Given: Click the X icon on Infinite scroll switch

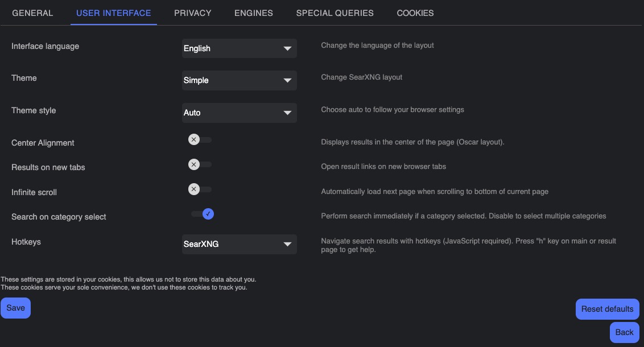Looking at the screenshot, I should pyautogui.click(x=193, y=189).
